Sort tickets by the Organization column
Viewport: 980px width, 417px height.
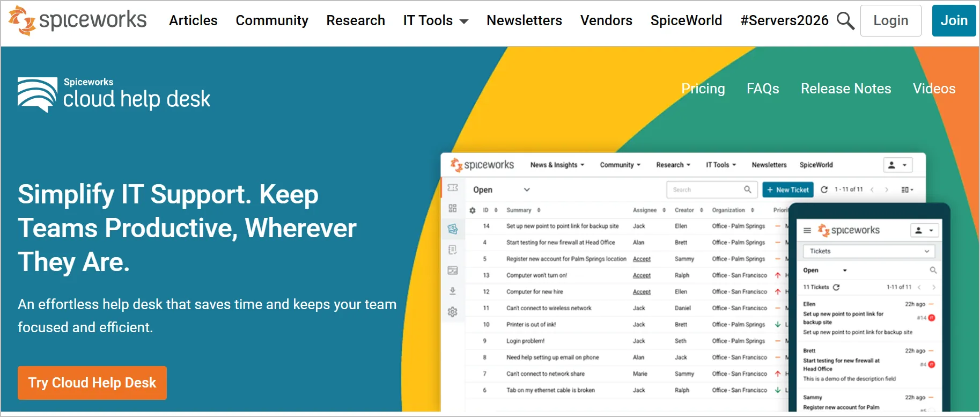point(733,210)
